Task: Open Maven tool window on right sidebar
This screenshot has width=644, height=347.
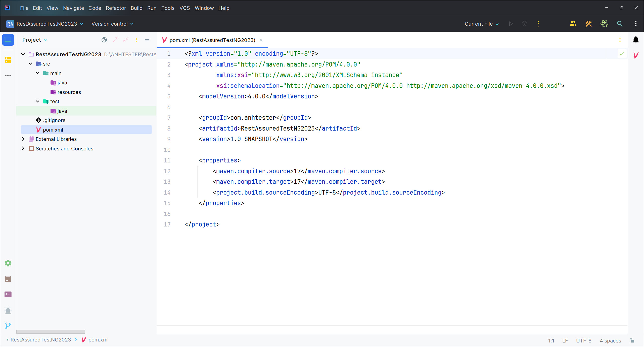Action: click(636, 55)
